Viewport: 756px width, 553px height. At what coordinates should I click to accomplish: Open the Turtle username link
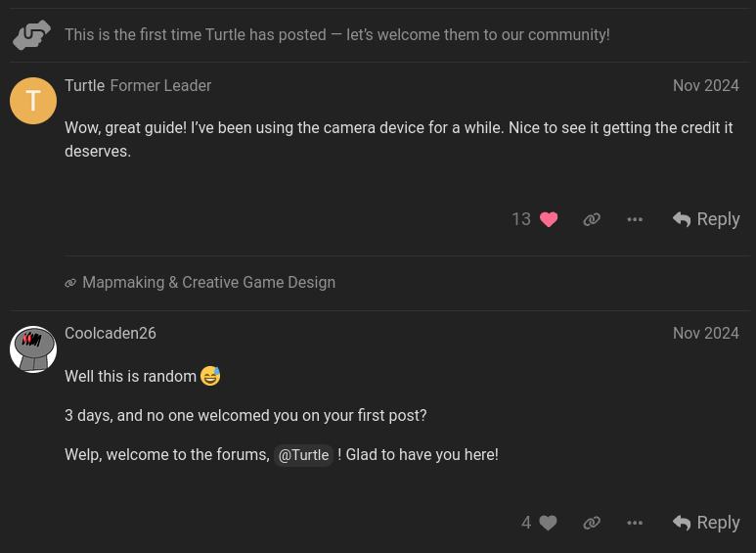coord(85,86)
